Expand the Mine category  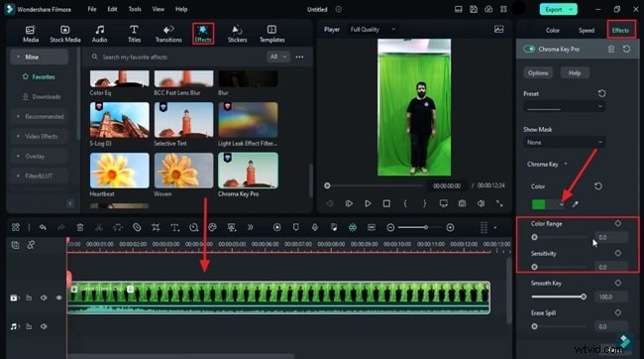(39, 58)
